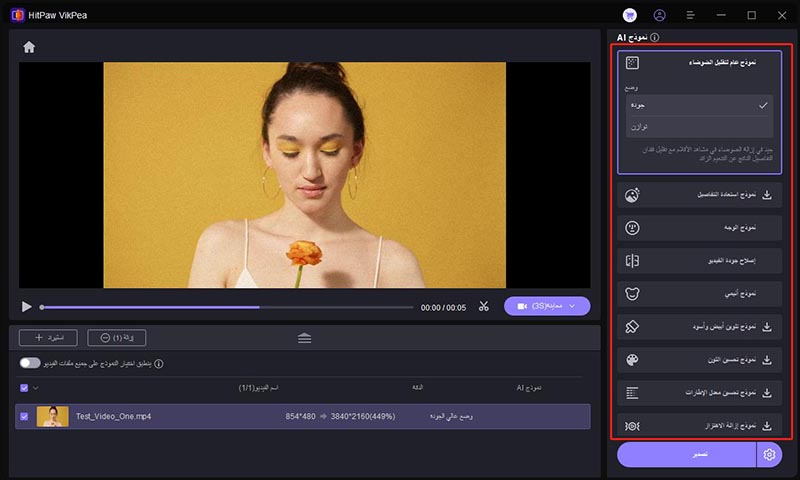This screenshot has width=800, height=480.
Task: Click the scissors trim icon
Action: tap(483, 307)
